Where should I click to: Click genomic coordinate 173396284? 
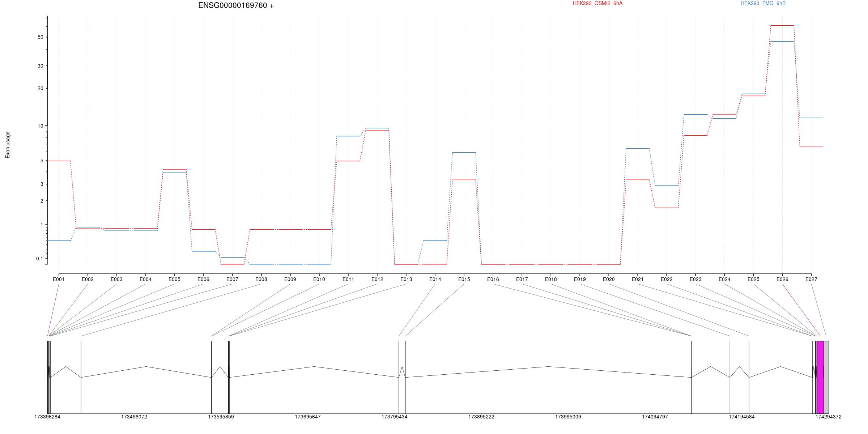47,417
